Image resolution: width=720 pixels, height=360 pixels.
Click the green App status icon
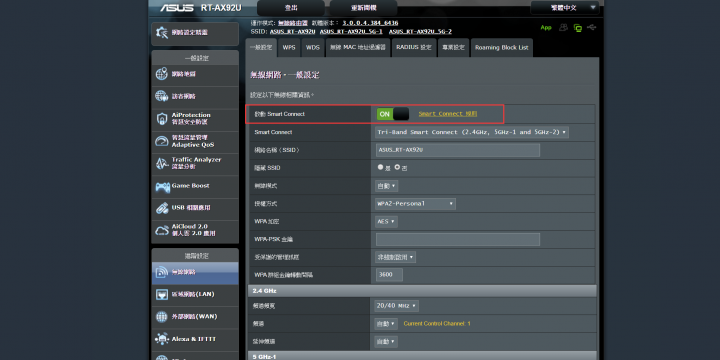tap(546, 28)
